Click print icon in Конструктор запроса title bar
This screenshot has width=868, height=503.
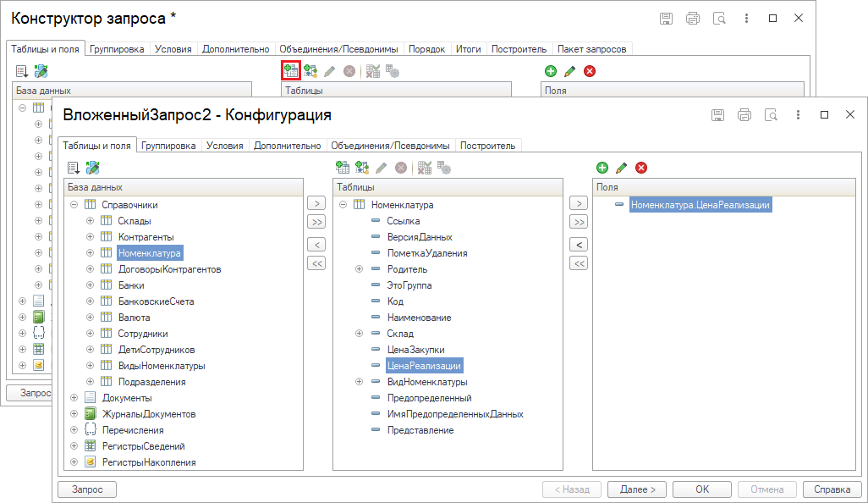tap(693, 19)
